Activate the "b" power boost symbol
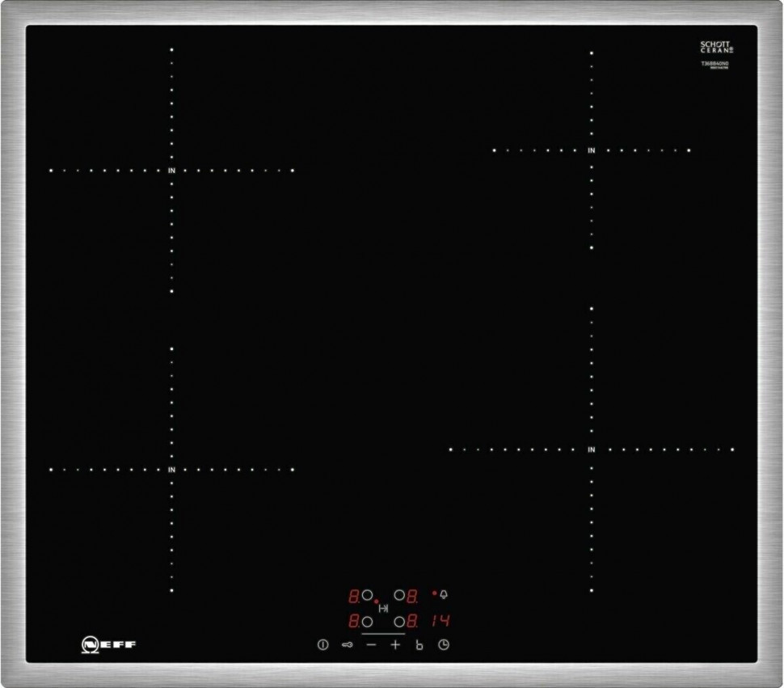This screenshot has width=784, height=688. pos(419,645)
